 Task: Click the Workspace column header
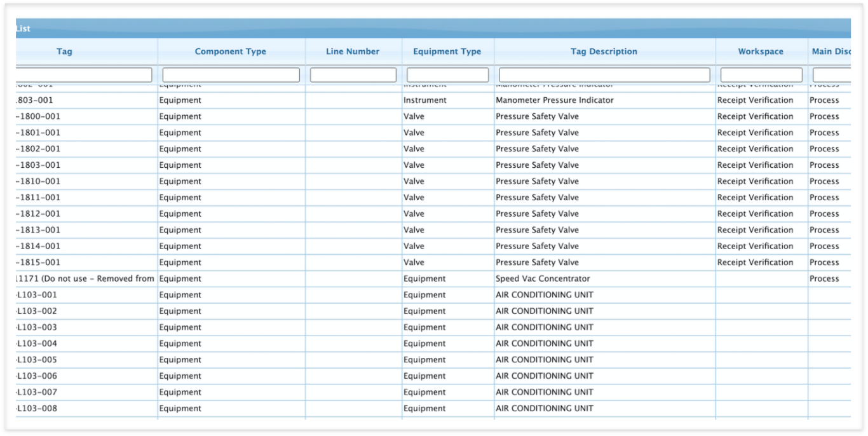pyautogui.click(x=761, y=51)
